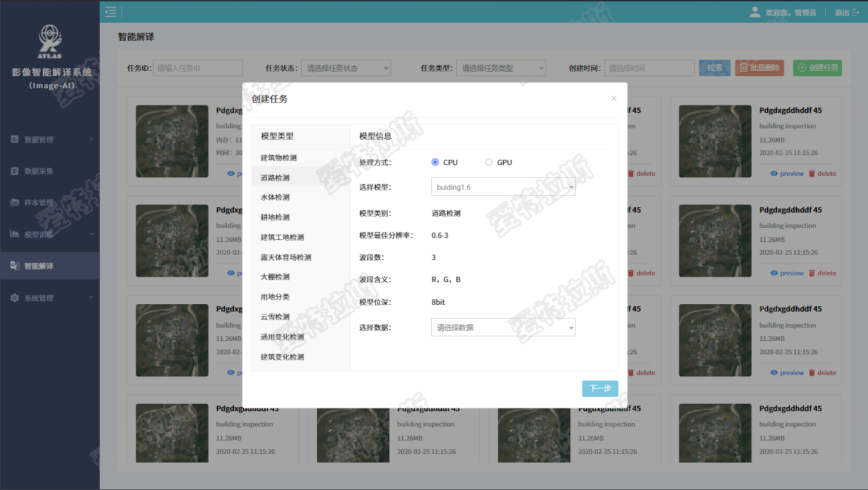Click the 任务ID input field
This screenshot has width=868, height=490.
pos(197,68)
